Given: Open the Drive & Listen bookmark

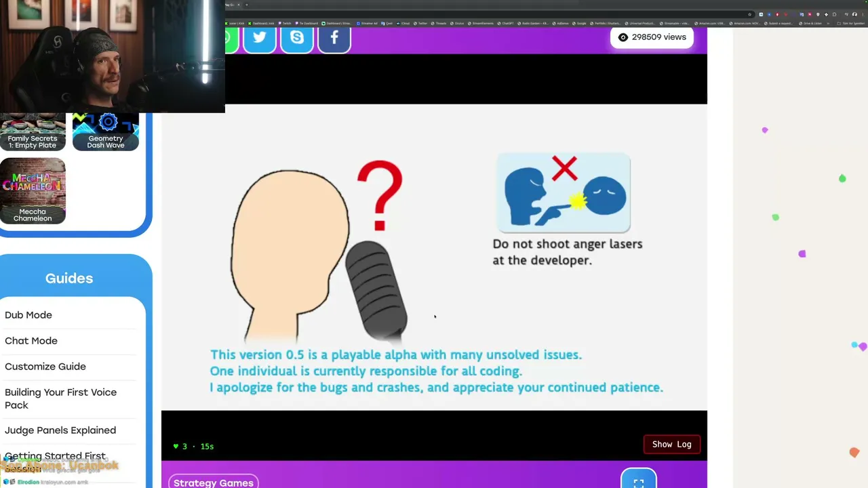Looking at the screenshot, I should coord(810,23).
